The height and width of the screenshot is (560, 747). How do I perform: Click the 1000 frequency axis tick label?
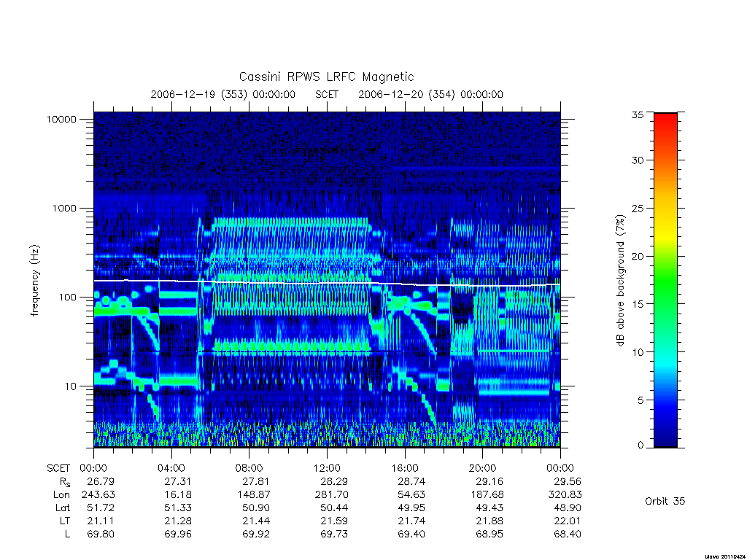[x=64, y=208]
